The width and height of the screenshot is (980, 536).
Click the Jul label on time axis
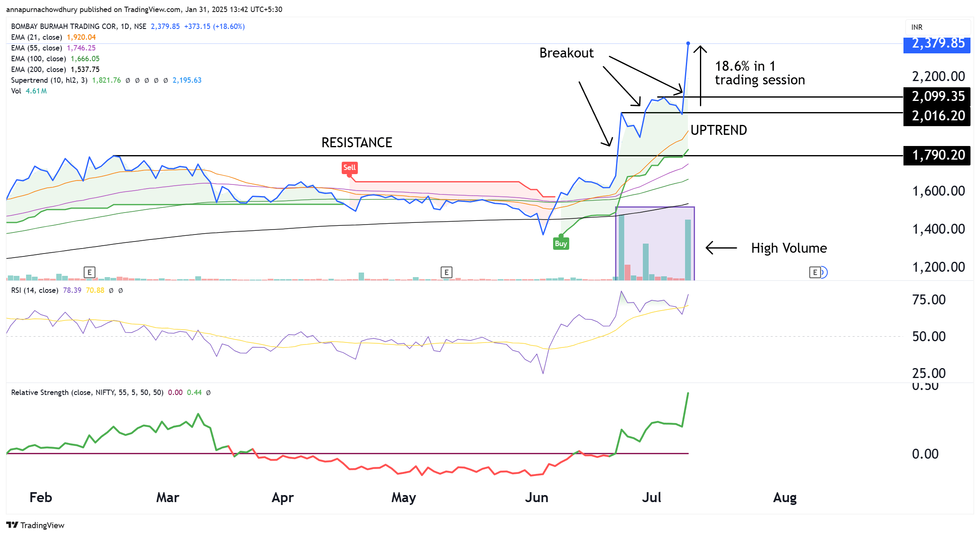(651, 497)
